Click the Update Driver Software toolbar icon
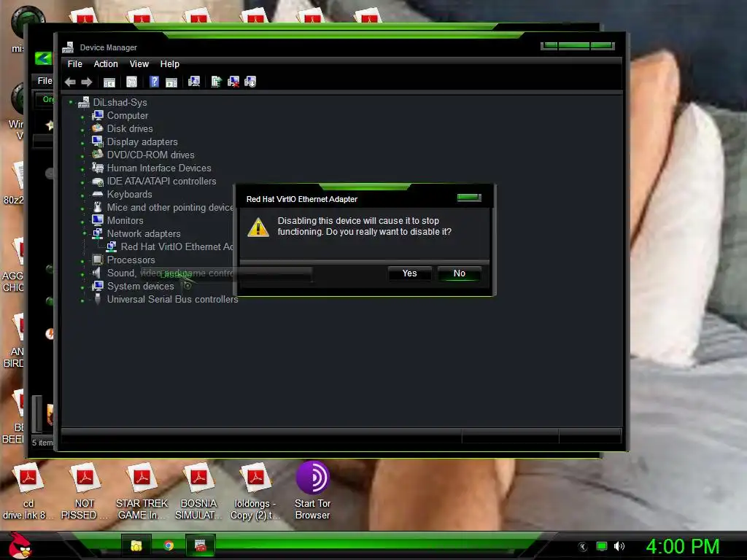 (216, 82)
